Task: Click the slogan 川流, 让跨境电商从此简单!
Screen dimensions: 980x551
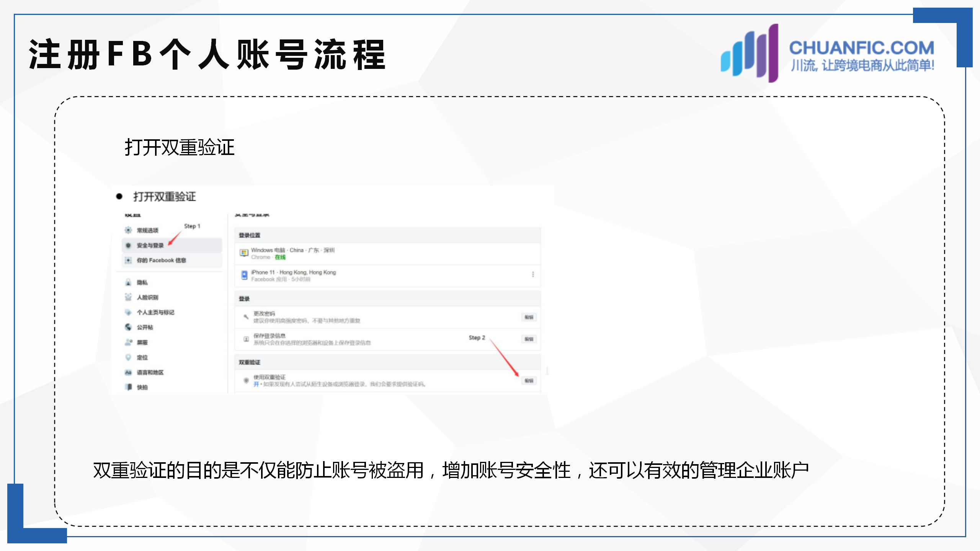Action: pos(862,65)
